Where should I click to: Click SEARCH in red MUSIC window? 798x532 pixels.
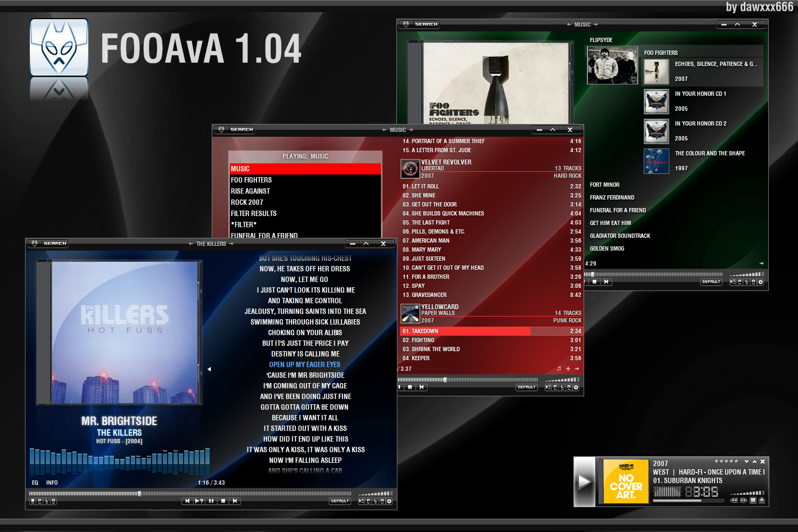tap(242, 129)
